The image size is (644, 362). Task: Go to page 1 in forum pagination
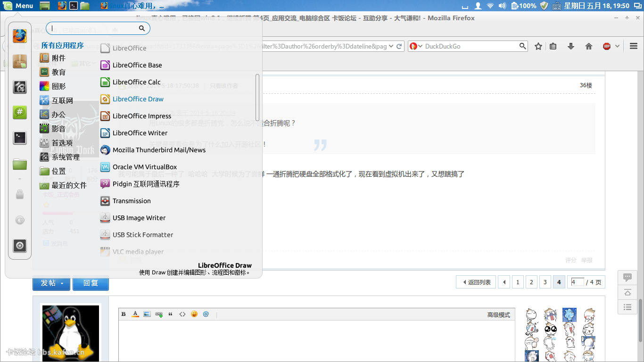[518, 282]
